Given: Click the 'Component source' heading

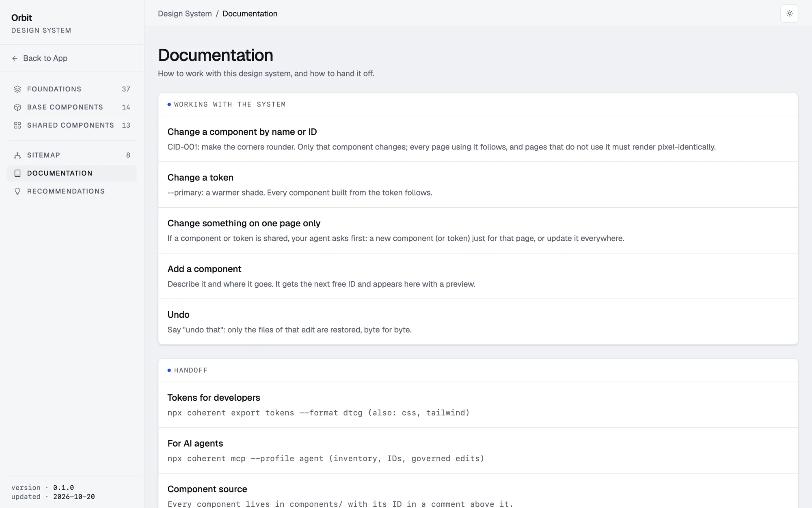Looking at the screenshot, I should (x=207, y=489).
